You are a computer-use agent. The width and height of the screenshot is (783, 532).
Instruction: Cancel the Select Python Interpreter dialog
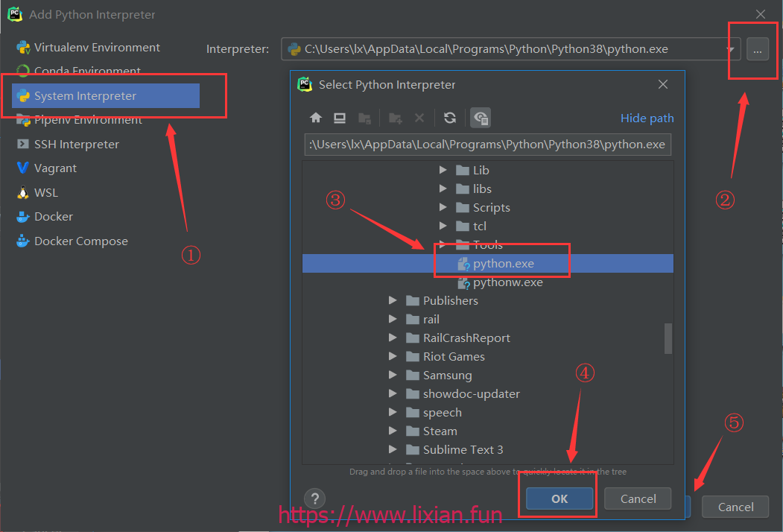638,498
